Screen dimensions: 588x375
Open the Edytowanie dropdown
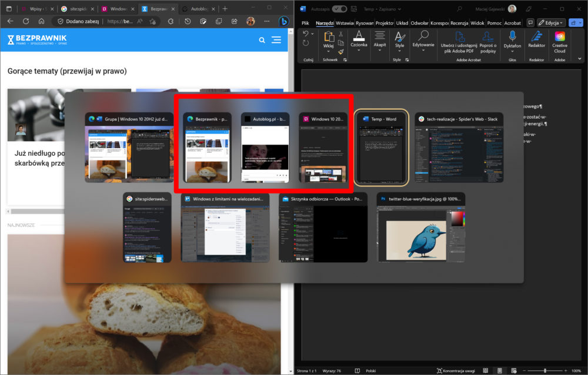(423, 41)
